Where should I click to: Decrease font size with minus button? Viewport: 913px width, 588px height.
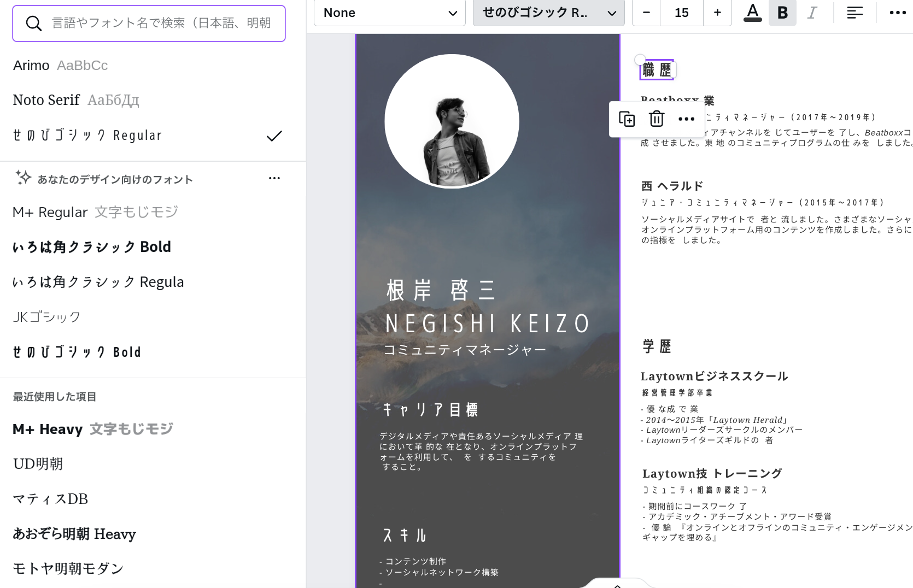point(646,13)
